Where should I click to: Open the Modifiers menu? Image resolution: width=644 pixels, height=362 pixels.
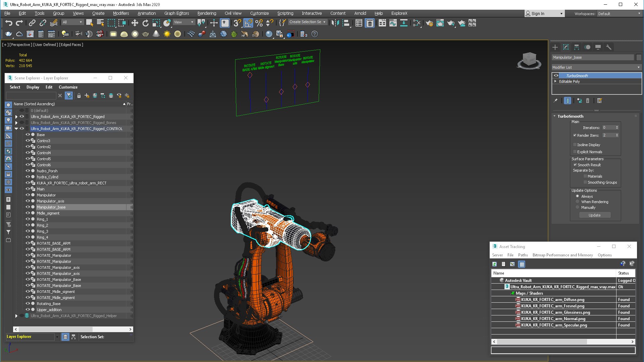(121, 13)
